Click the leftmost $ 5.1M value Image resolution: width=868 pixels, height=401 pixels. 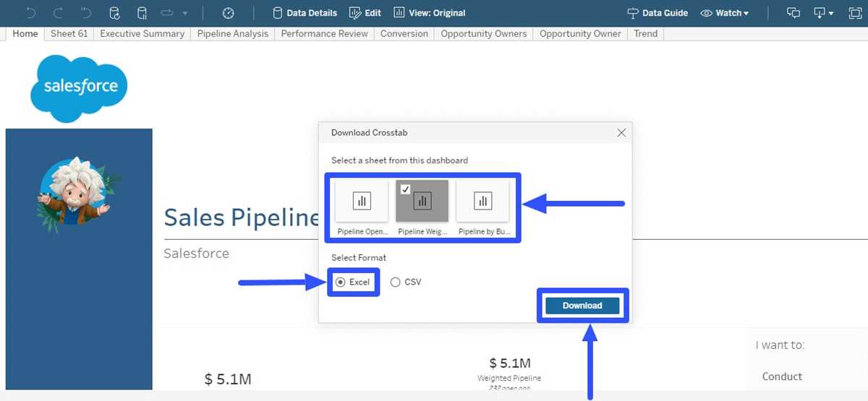(228, 379)
